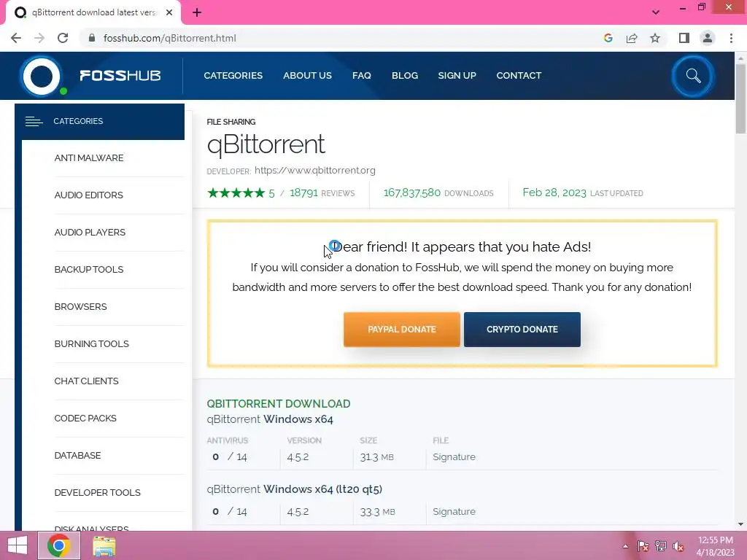Screen dimensions: 747x560
Task: Click the 18791 REVIEWS link
Action: (x=322, y=192)
